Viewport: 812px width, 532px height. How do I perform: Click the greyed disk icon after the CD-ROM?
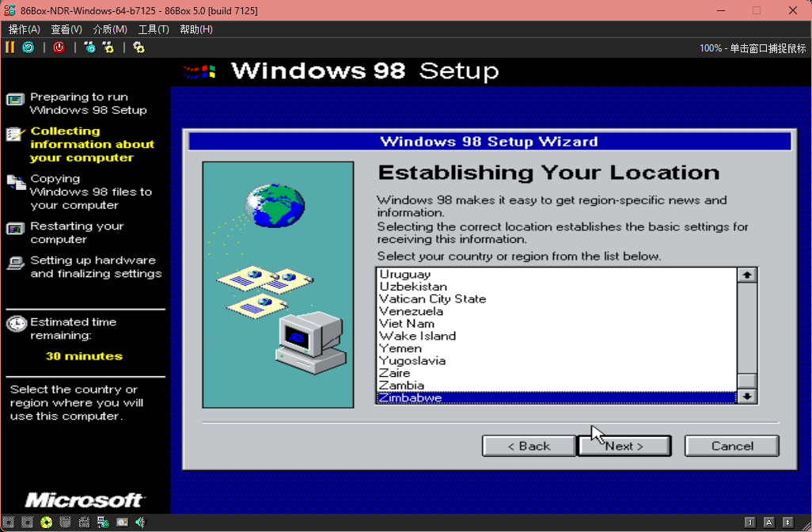pyautogui.click(x=65, y=522)
